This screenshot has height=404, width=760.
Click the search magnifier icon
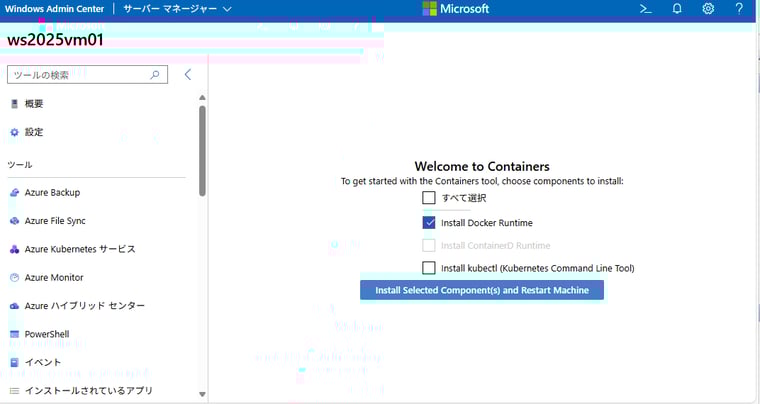pos(155,75)
